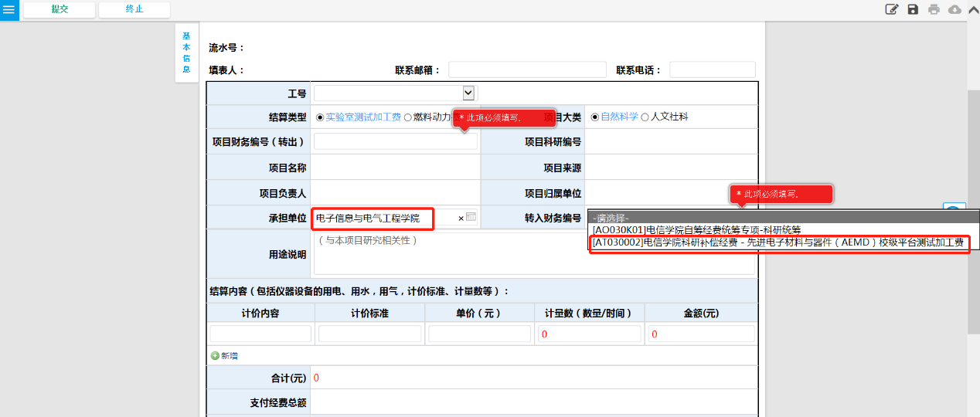Open the selector icon beside 承担单位 field
This screenshot has width=980, height=417.
click(x=471, y=218)
